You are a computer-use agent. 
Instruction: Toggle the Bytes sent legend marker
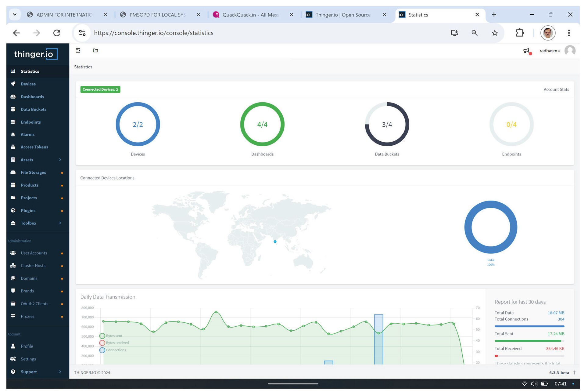[102, 336]
